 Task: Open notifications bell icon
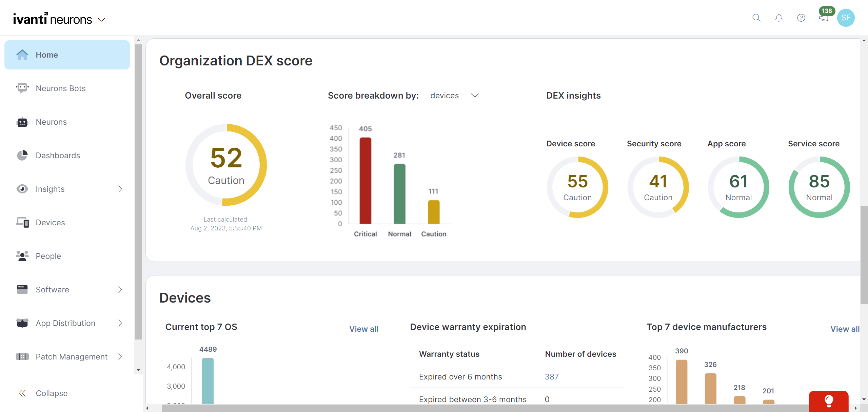click(779, 18)
